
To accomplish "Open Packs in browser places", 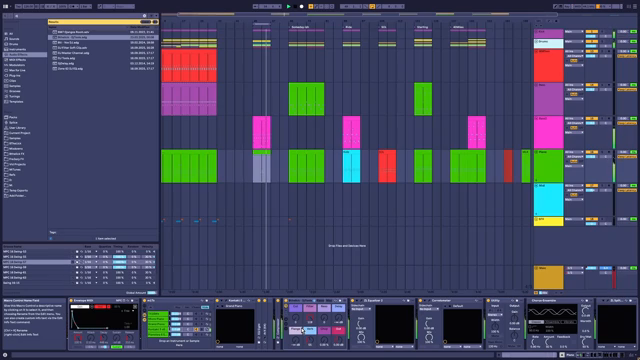I will pos(13,117).
